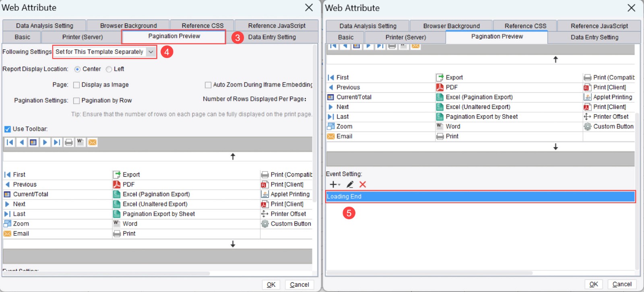Delete event with red X icon

(x=363, y=184)
